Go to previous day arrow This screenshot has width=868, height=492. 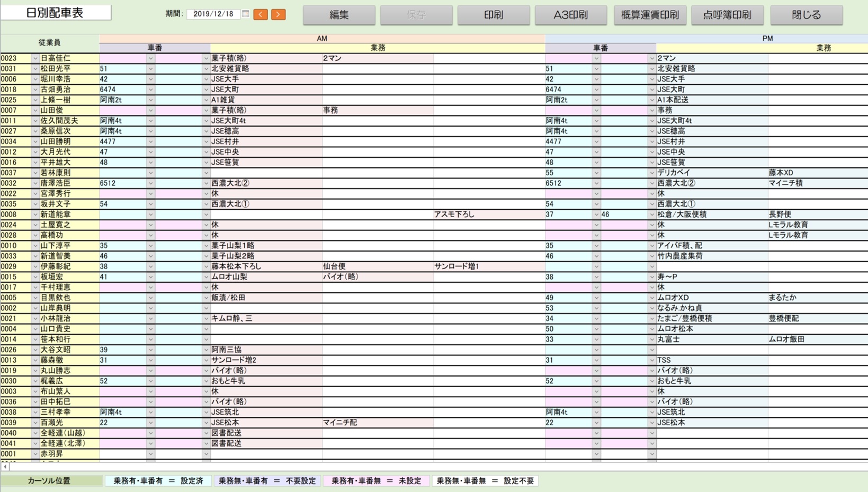pyautogui.click(x=261, y=14)
